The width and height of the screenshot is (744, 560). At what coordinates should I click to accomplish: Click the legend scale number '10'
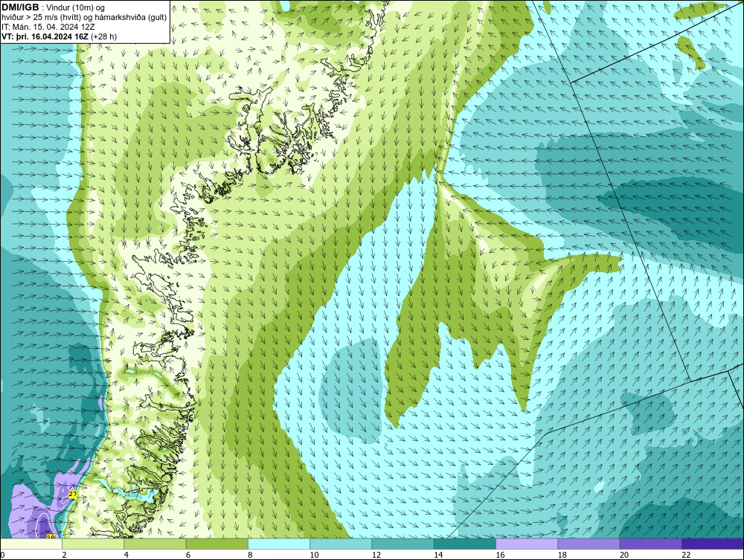coord(314,555)
